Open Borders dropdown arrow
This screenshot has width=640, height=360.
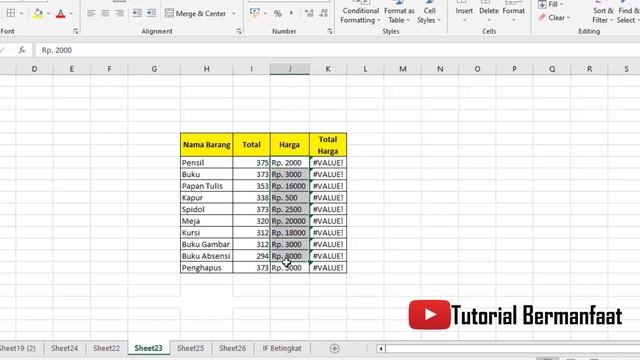(x=21, y=13)
